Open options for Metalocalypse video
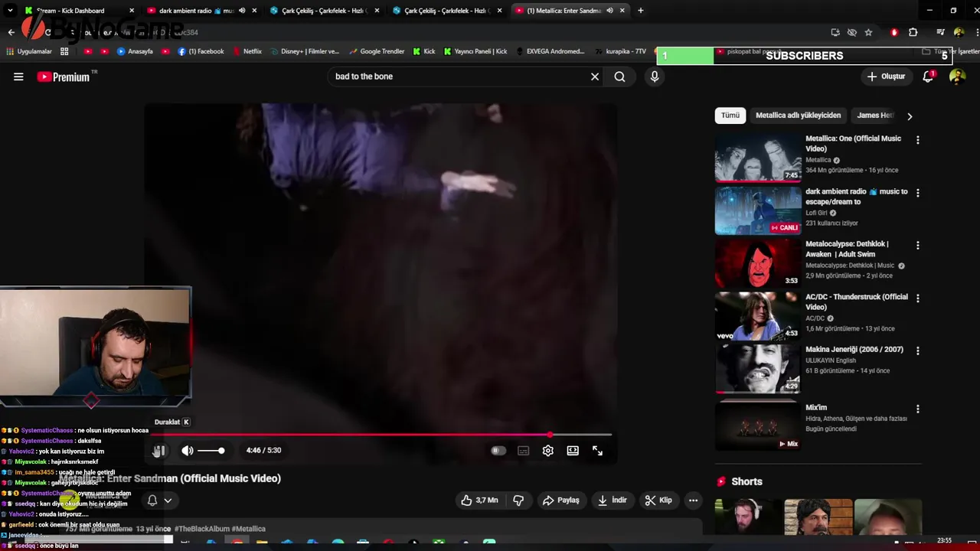The height and width of the screenshot is (551, 980). click(918, 246)
